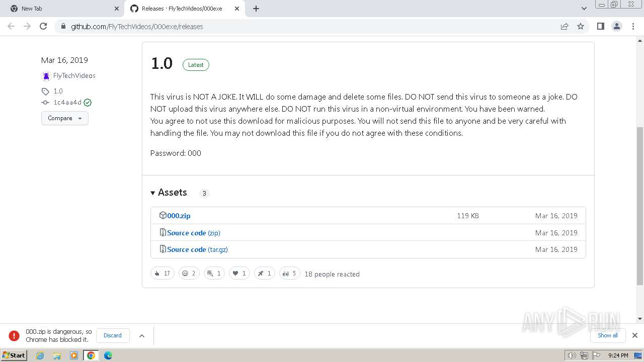Open the 1.0 tag link
This screenshot has height=362, width=644.
(x=58, y=91)
